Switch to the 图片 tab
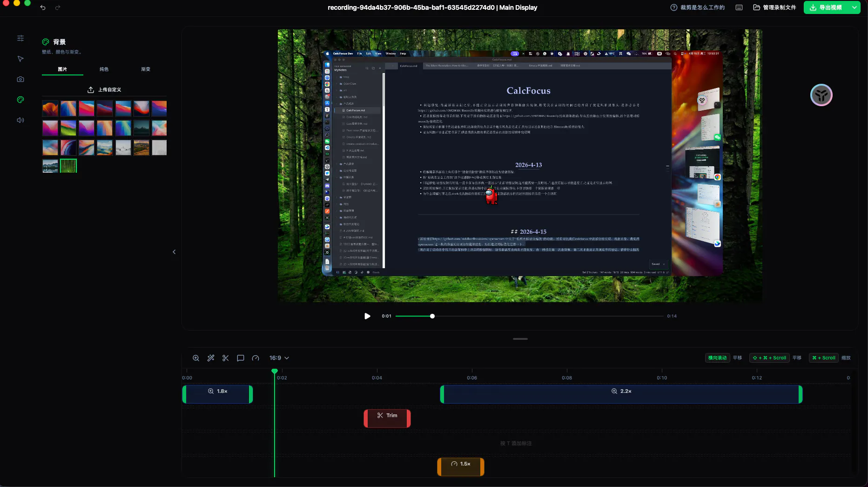Image resolution: width=868 pixels, height=487 pixels. (62, 69)
